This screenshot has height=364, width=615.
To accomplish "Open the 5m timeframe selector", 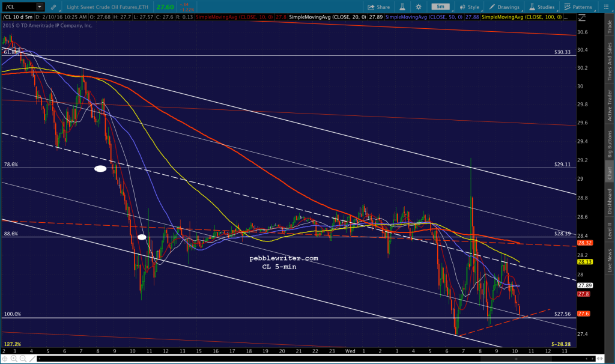I will click(441, 7).
